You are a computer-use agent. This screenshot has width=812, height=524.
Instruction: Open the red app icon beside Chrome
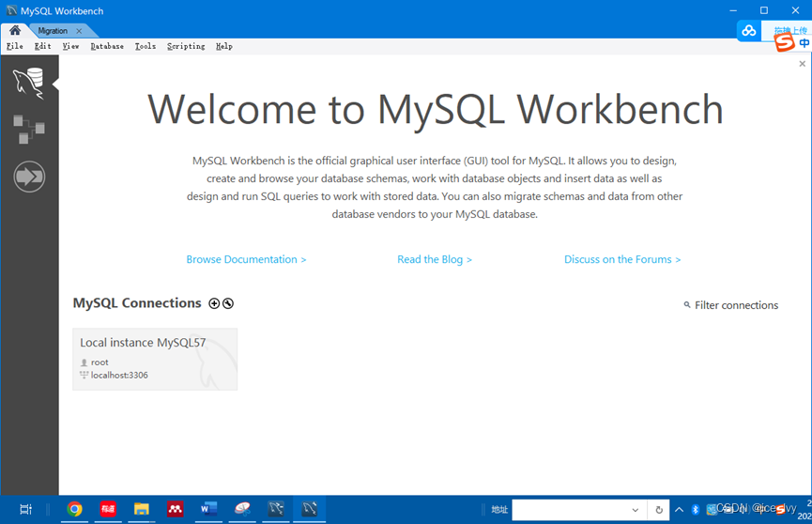(x=108, y=510)
